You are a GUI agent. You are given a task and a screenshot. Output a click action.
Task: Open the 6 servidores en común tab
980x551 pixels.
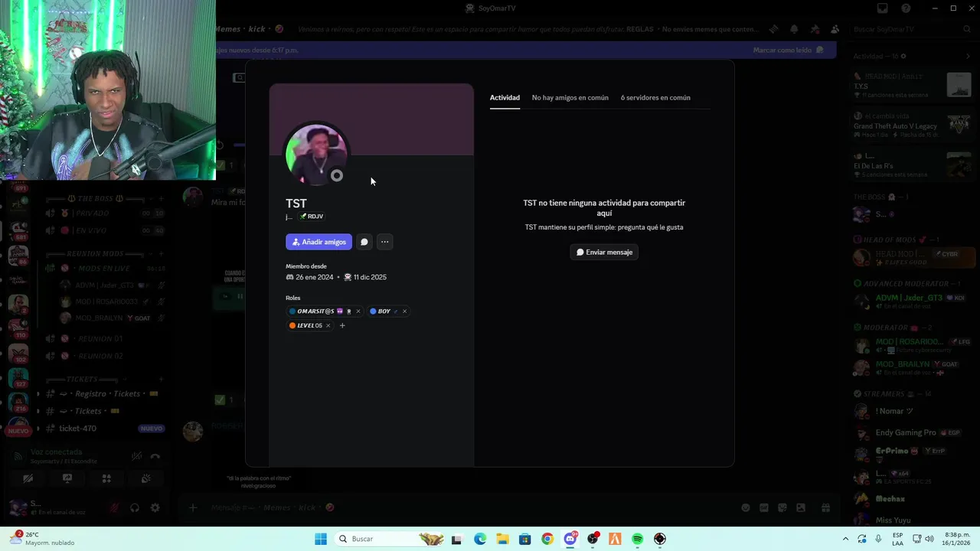(655, 98)
